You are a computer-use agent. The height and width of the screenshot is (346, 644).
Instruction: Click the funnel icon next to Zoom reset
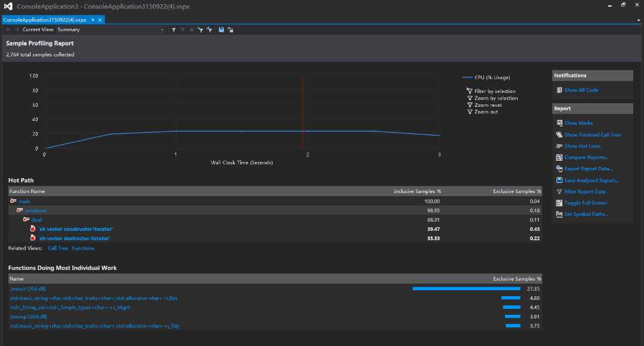pyautogui.click(x=470, y=105)
